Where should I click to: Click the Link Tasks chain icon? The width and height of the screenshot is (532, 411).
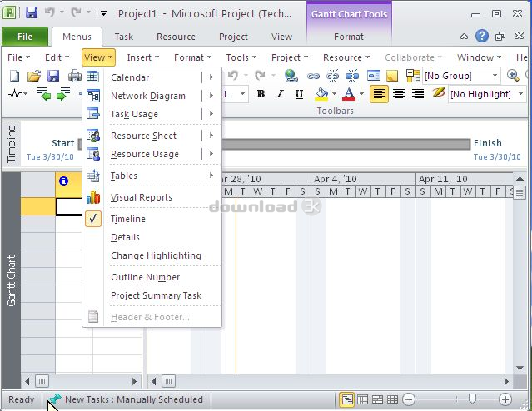[x=313, y=76]
